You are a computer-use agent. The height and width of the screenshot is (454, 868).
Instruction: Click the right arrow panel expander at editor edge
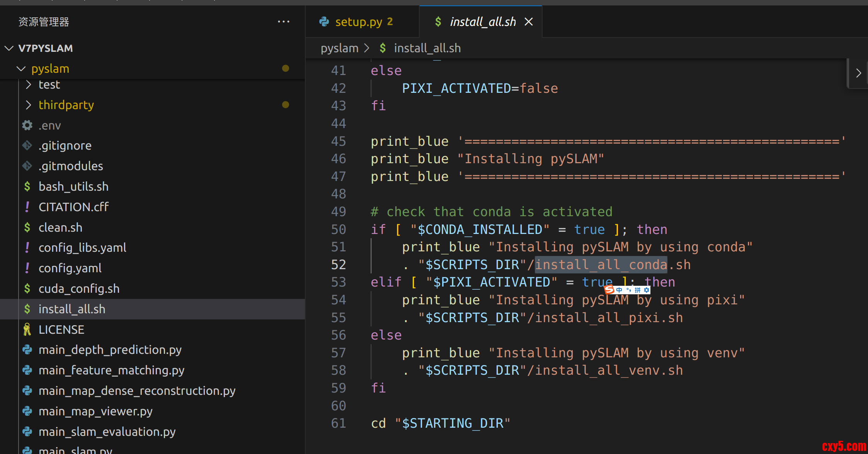coord(858,73)
